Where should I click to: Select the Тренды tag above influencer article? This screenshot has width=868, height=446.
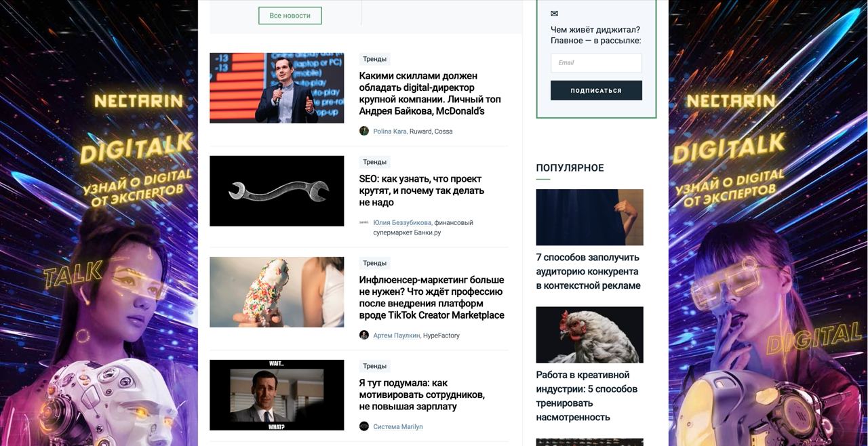(x=374, y=263)
